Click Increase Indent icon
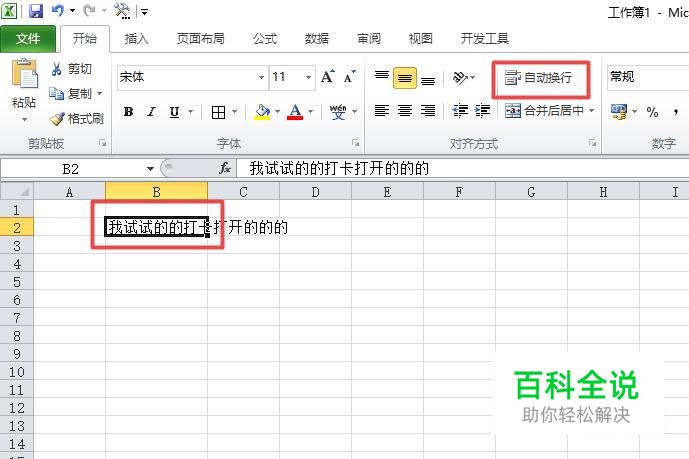The image size is (689, 459). (482, 110)
